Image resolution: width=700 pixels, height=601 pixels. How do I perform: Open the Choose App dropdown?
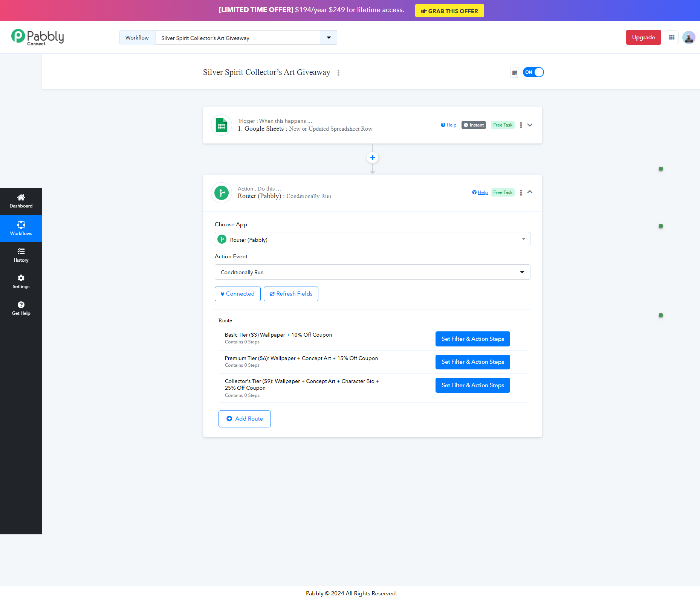(x=373, y=239)
